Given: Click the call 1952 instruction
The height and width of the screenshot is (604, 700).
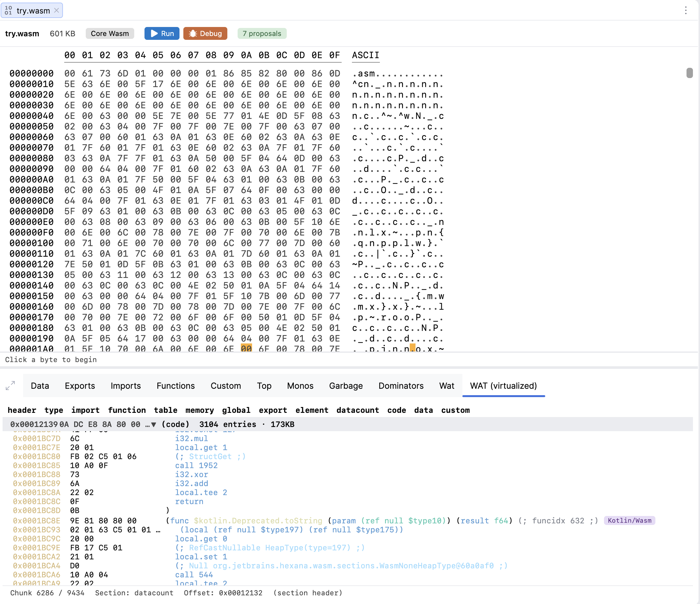Looking at the screenshot, I should tap(196, 466).
